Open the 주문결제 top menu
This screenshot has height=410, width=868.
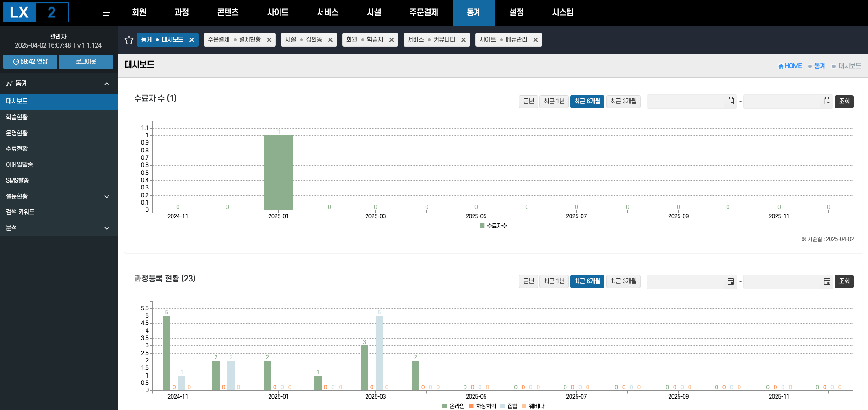click(424, 12)
